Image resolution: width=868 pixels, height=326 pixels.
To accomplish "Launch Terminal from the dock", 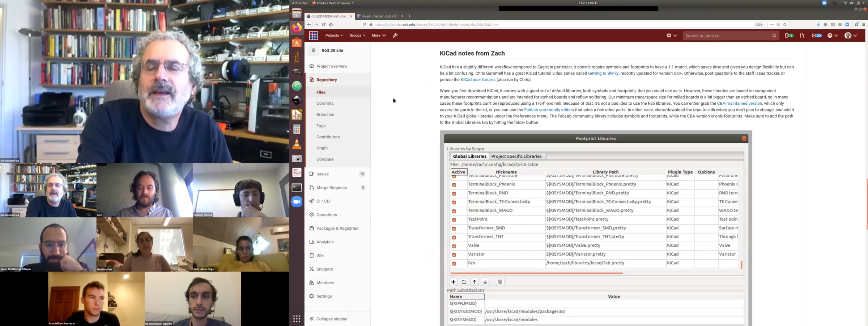I will click(297, 187).
